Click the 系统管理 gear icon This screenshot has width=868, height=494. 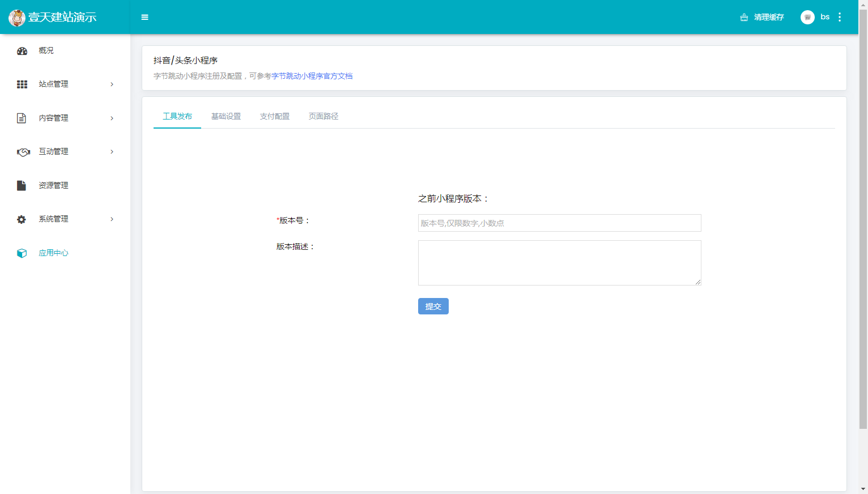[22, 219]
